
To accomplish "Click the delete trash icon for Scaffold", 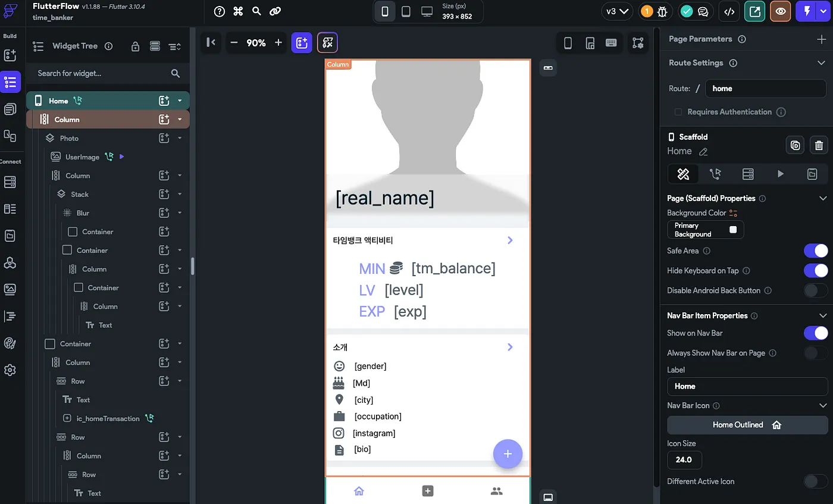I will coord(819,145).
